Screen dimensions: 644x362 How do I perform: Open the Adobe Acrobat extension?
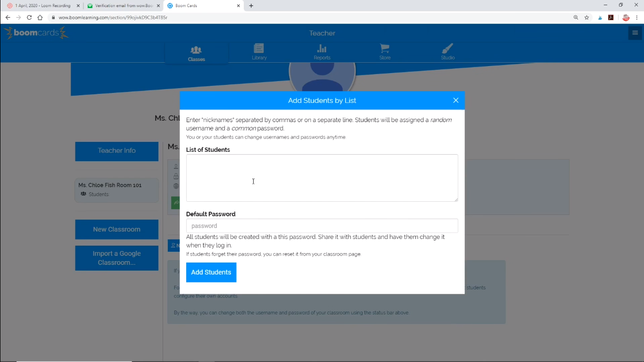pos(611,17)
